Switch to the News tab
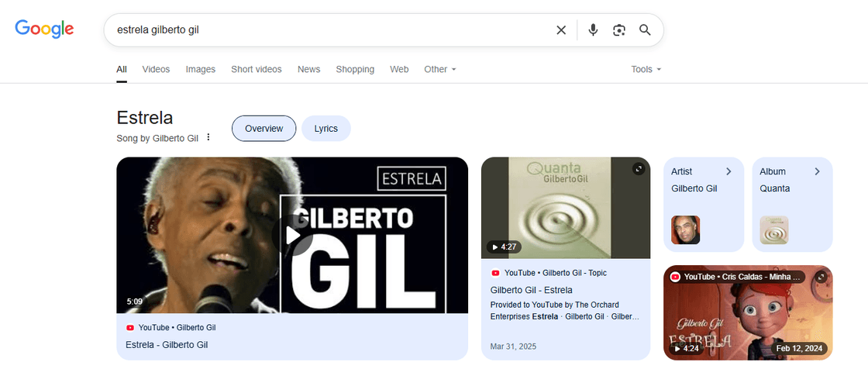 point(309,69)
